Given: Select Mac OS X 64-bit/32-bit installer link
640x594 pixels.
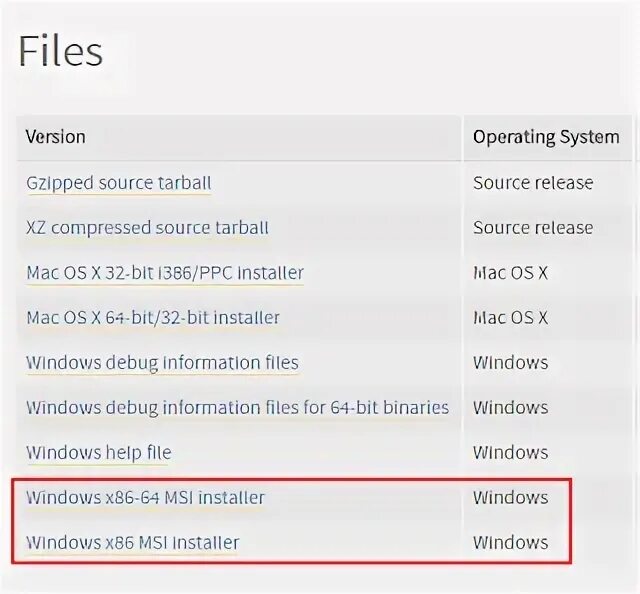Looking at the screenshot, I should point(153,318).
